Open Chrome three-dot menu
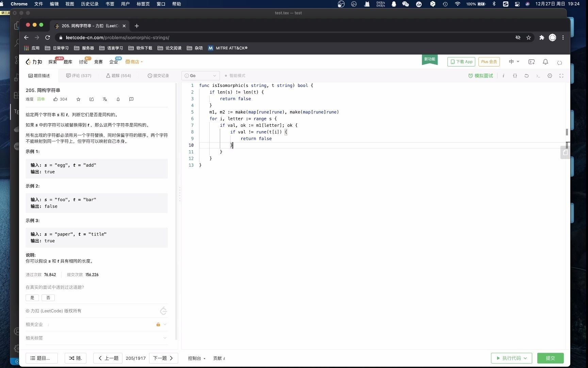 pos(563,37)
